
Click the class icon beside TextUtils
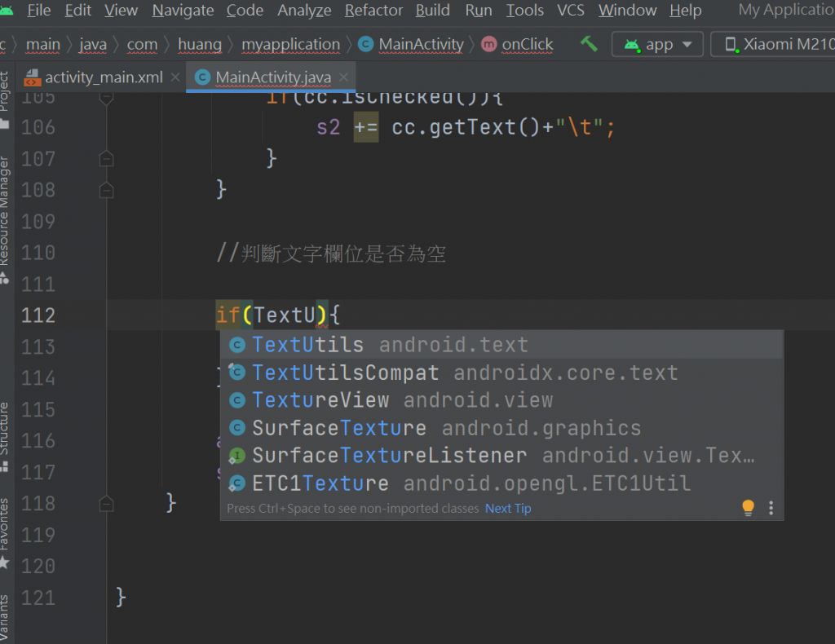tap(237, 345)
